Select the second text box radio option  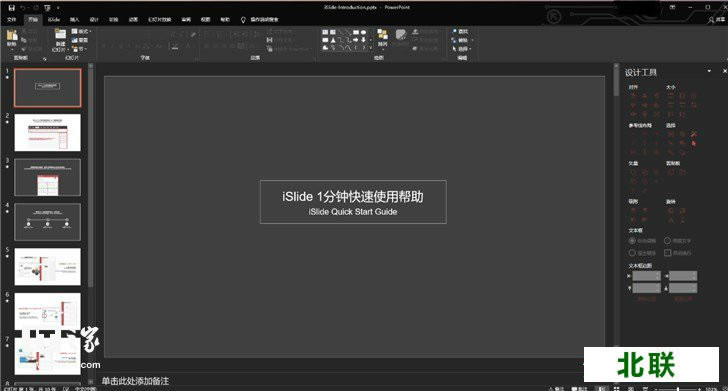point(667,241)
